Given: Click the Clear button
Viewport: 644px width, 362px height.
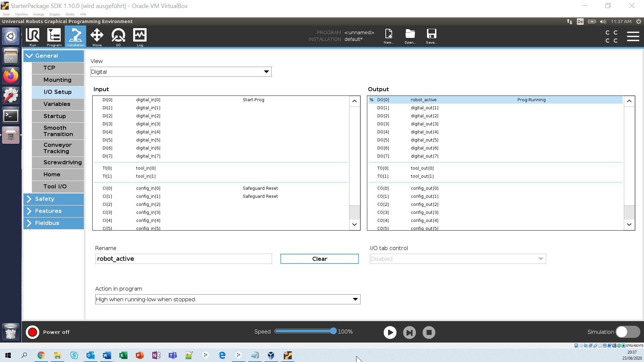Looking at the screenshot, I should tap(319, 259).
